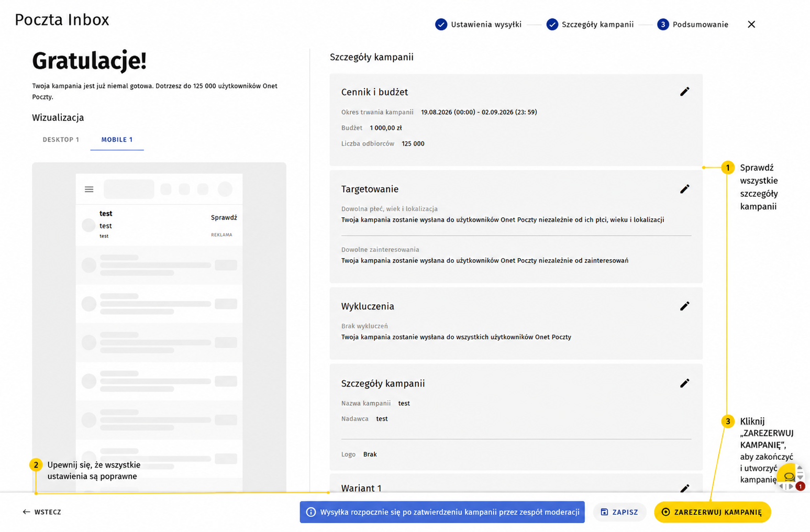Edit Wariant 1 with pencil icon

coord(684,488)
